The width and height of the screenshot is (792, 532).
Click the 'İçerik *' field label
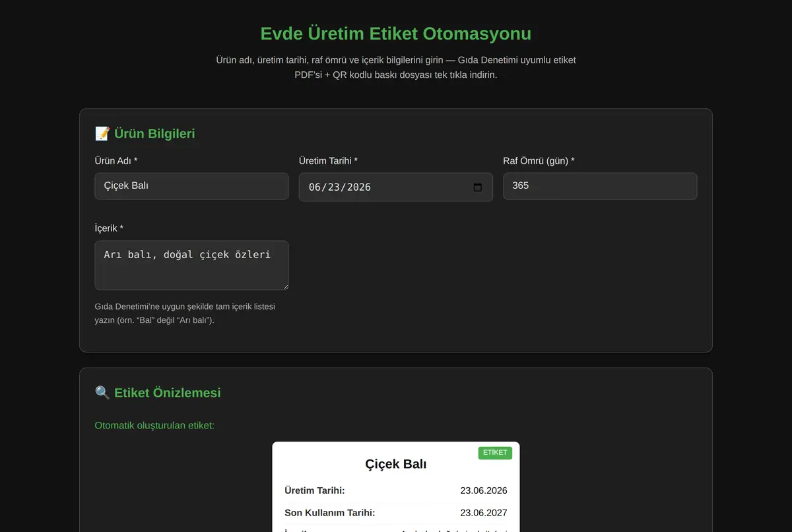(x=109, y=228)
